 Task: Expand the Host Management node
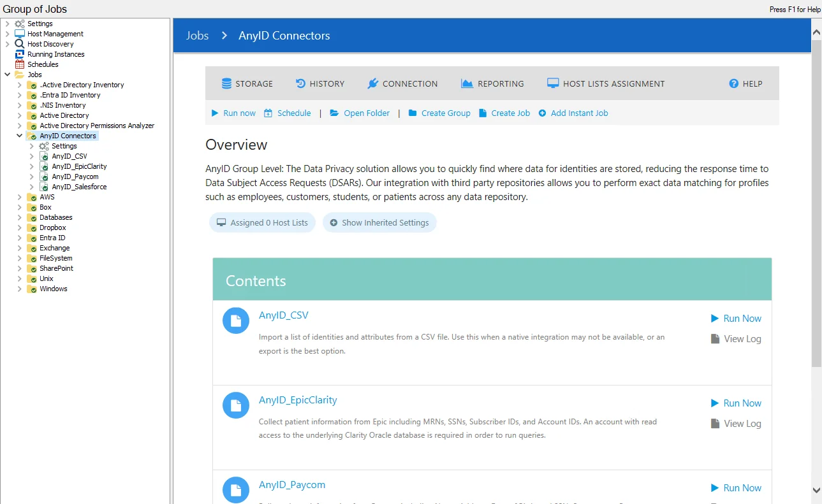click(x=8, y=34)
